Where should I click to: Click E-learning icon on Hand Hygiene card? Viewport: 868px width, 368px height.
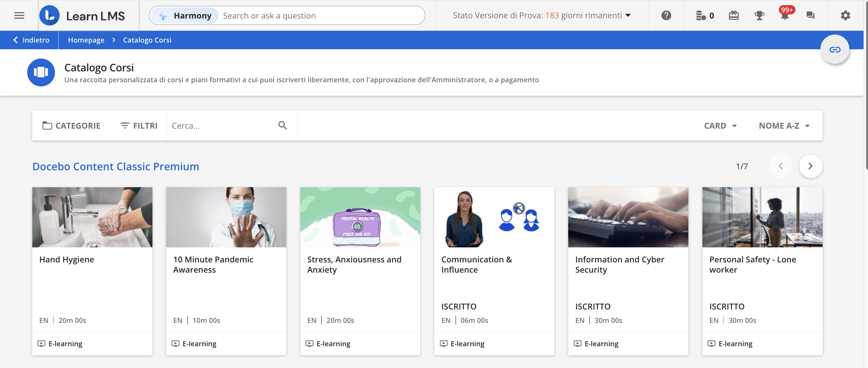(41, 343)
